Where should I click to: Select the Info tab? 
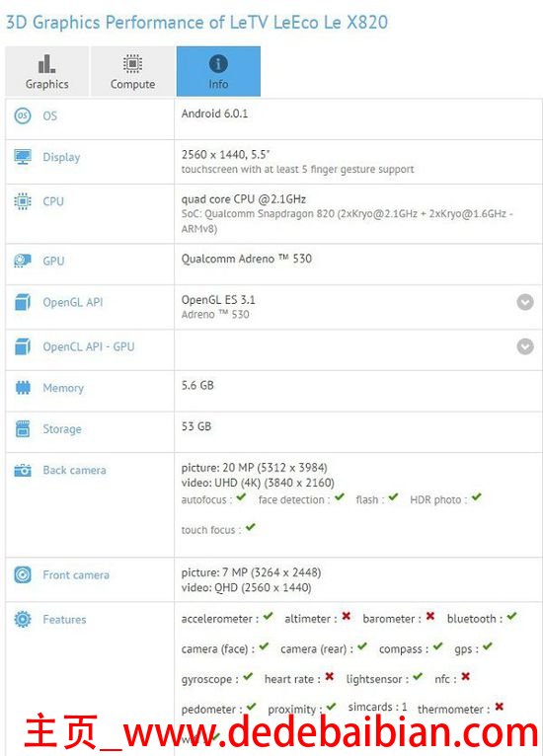(218, 71)
